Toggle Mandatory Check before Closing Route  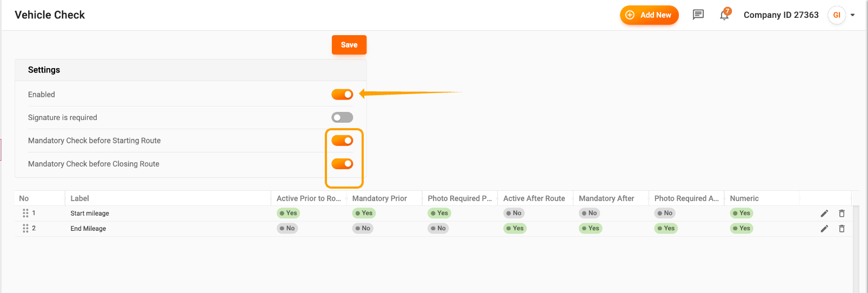(342, 164)
